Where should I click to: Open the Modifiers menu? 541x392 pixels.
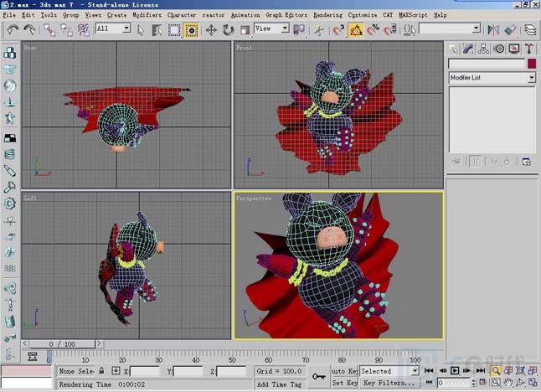pyautogui.click(x=147, y=15)
